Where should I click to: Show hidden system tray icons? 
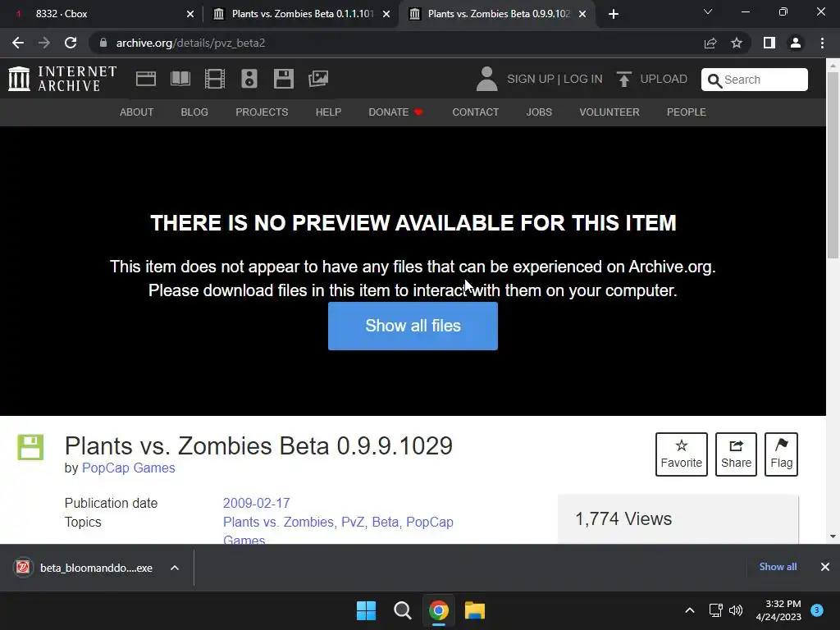(690, 610)
